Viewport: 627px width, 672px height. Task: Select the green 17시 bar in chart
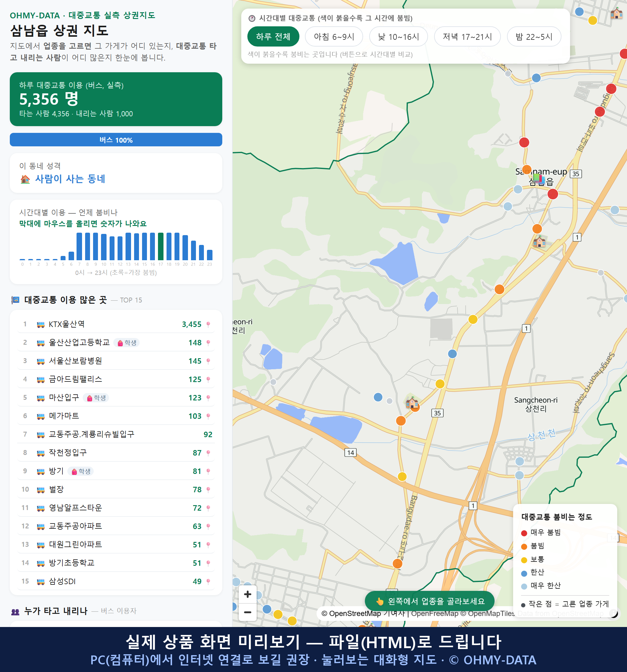160,246
